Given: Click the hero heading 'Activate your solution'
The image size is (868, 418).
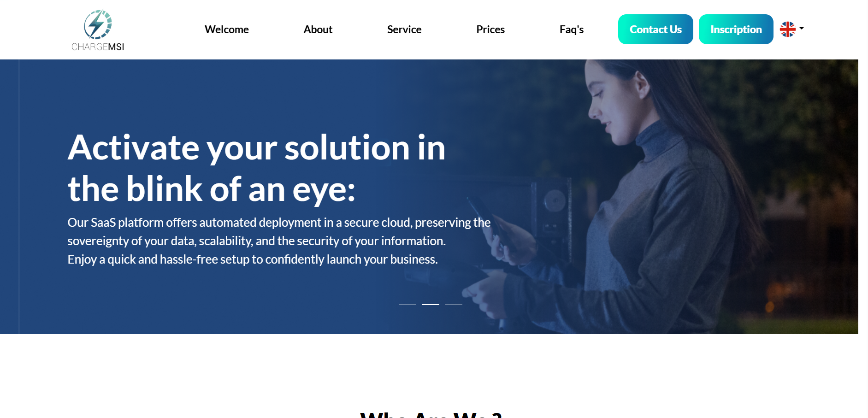Looking at the screenshot, I should (x=238, y=147).
